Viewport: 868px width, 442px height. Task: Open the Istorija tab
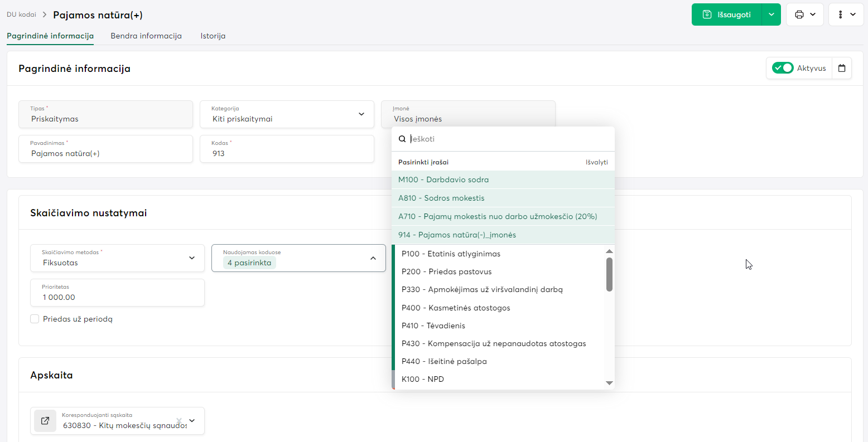click(213, 36)
